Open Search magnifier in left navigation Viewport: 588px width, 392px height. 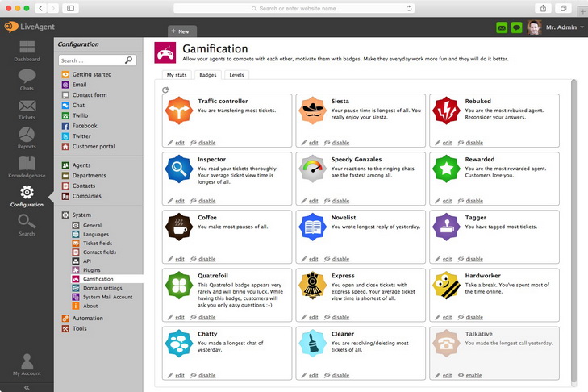click(27, 221)
